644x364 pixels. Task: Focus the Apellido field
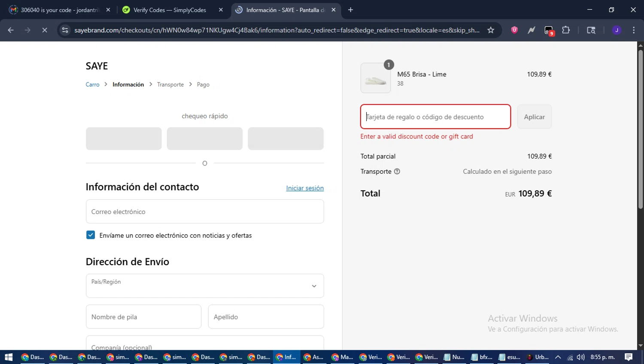pos(266,317)
